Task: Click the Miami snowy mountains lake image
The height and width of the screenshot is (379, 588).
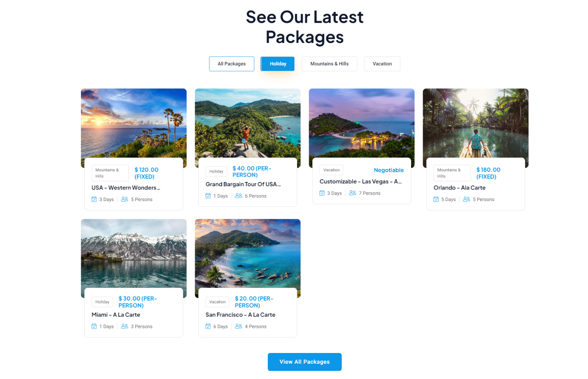Action: tap(134, 253)
